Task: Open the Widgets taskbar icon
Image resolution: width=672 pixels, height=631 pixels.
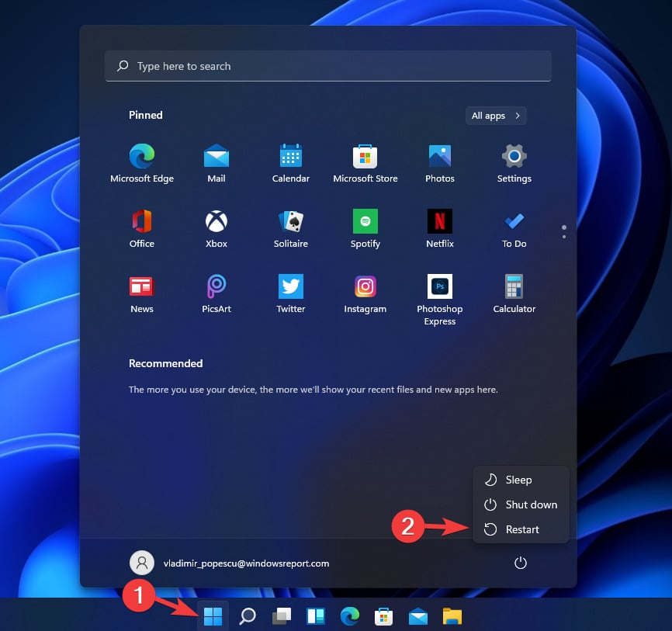Action: (x=316, y=616)
